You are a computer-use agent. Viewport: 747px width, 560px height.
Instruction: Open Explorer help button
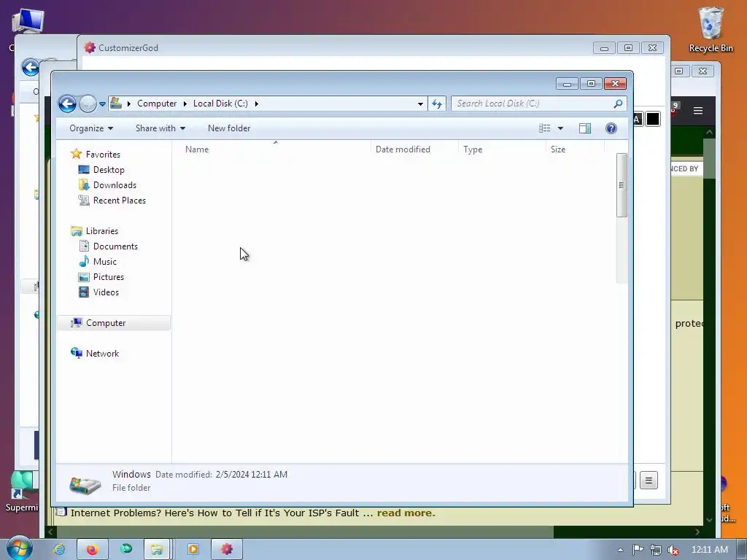pyautogui.click(x=611, y=128)
